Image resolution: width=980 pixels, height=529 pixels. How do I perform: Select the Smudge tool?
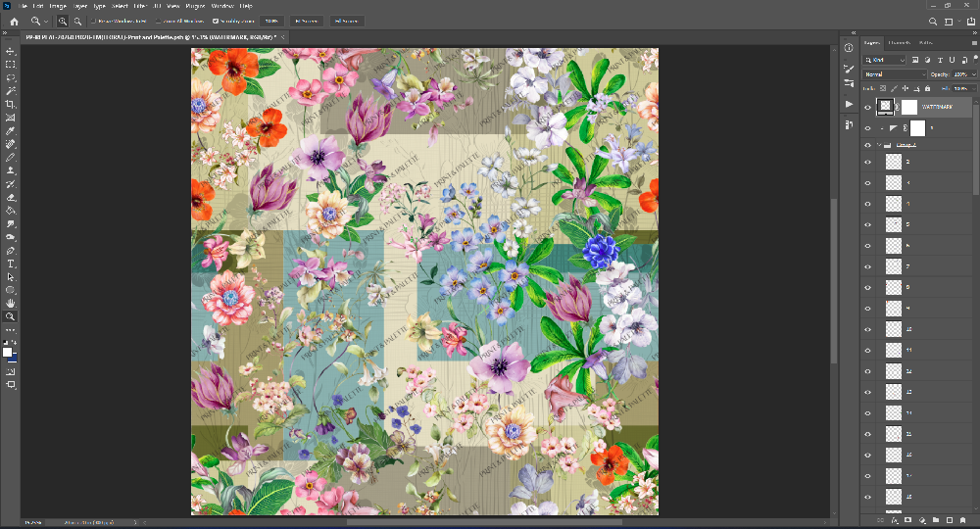coord(11,223)
